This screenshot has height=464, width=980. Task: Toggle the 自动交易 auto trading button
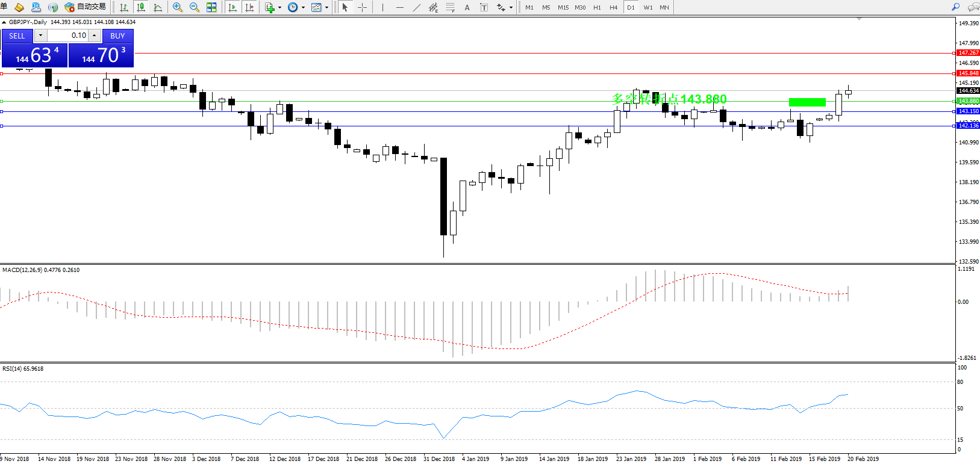[x=85, y=7]
